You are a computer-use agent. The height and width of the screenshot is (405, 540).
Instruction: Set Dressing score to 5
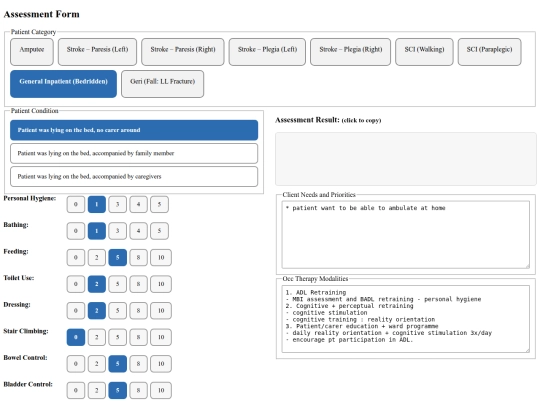[117, 311]
